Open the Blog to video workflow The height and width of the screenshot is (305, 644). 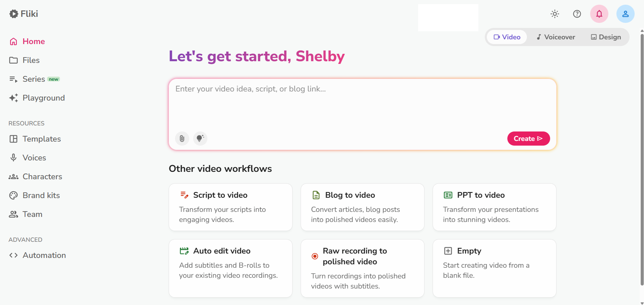click(x=362, y=207)
